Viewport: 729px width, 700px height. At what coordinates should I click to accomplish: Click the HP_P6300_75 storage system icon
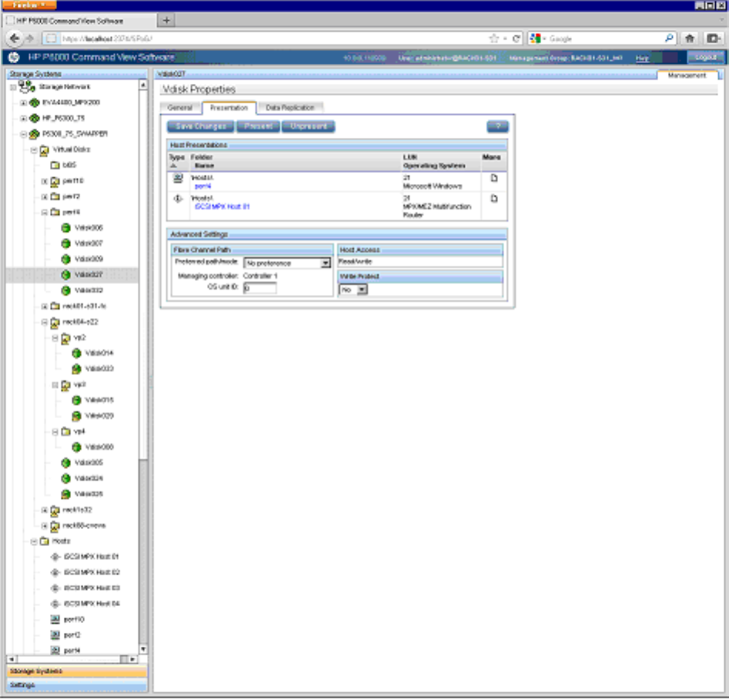click(x=34, y=118)
